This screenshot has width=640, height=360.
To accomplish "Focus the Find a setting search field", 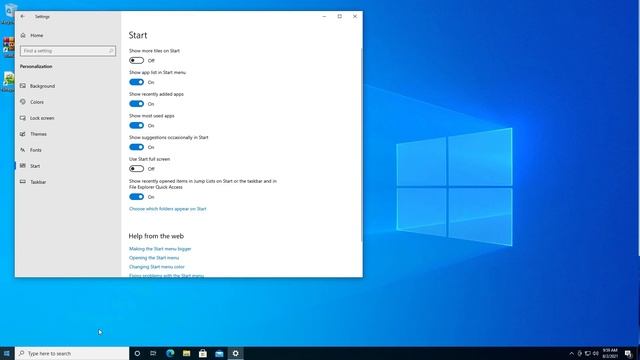I will coord(68,51).
